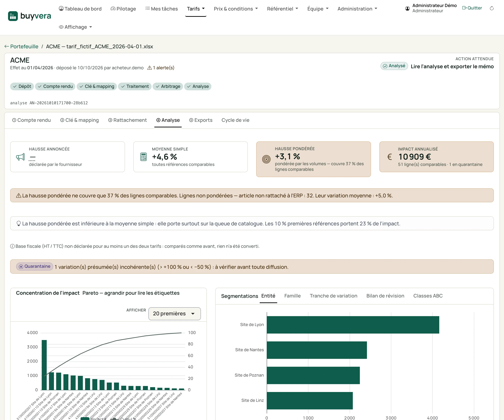Click the Clé & mapping step chip
Image resolution: width=504 pixels, height=420 pixels.
click(97, 86)
